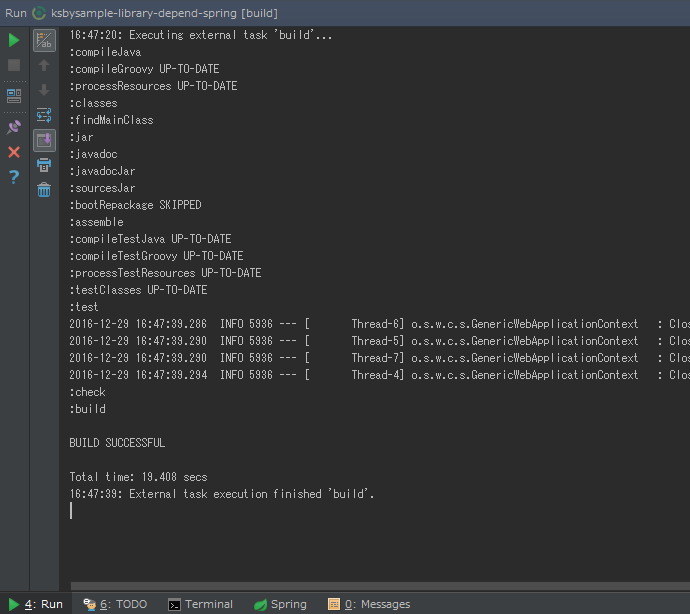Rerun the build with green play icon
Image resolution: width=690 pixels, height=614 pixels.
tap(14, 40)
